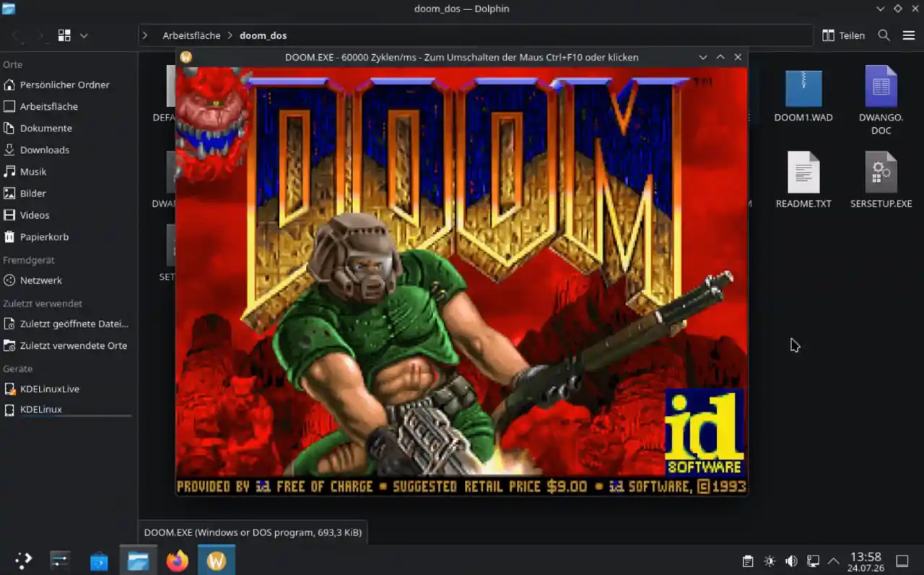The image size is (924, 575).
Task: Select the DWANGO.DOC document icon
Action: (881, 86)
